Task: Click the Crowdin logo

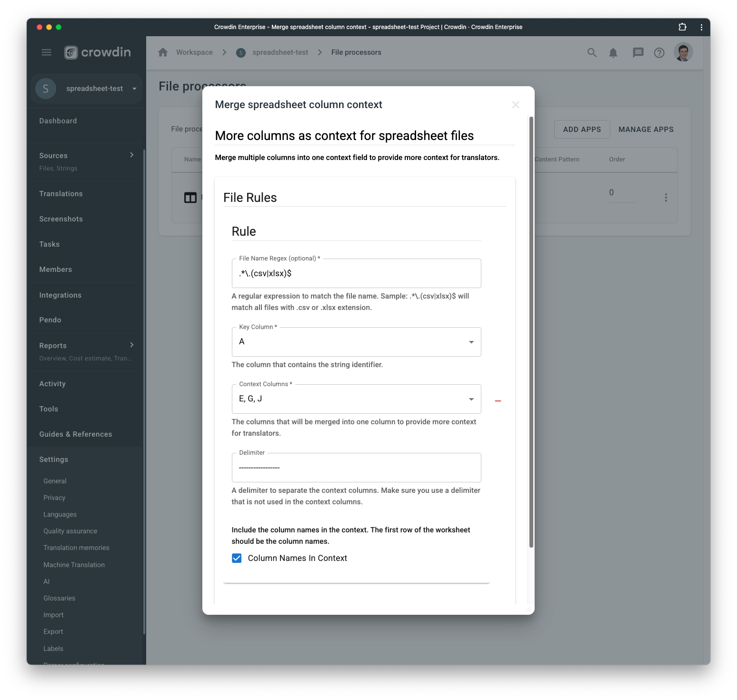Action: click(x=98, y=52)
